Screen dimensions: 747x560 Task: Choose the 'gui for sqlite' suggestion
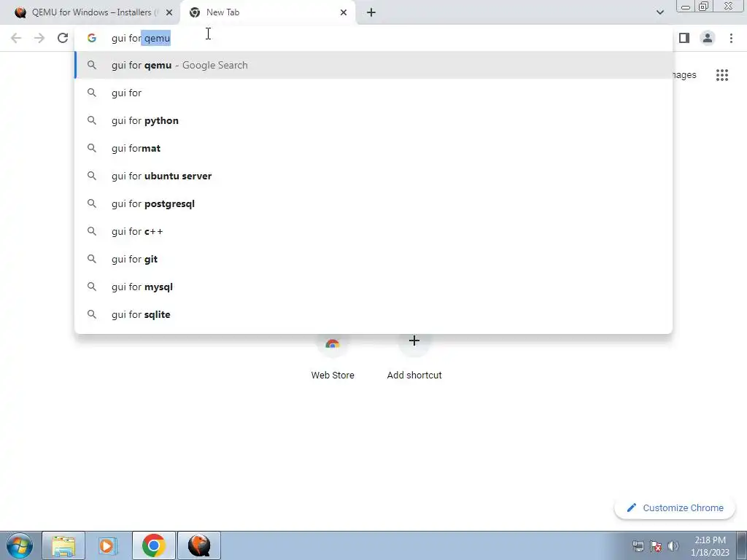pyautogui.click(x=373, y=314)
